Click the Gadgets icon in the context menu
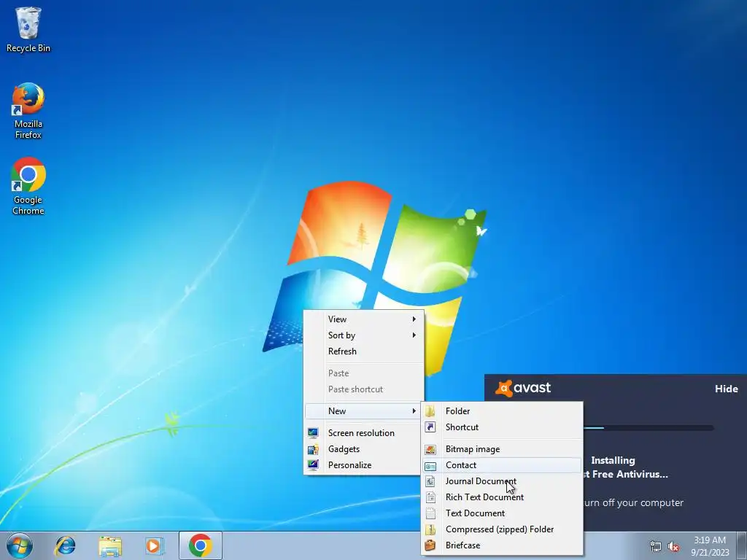 coord(313,449)
